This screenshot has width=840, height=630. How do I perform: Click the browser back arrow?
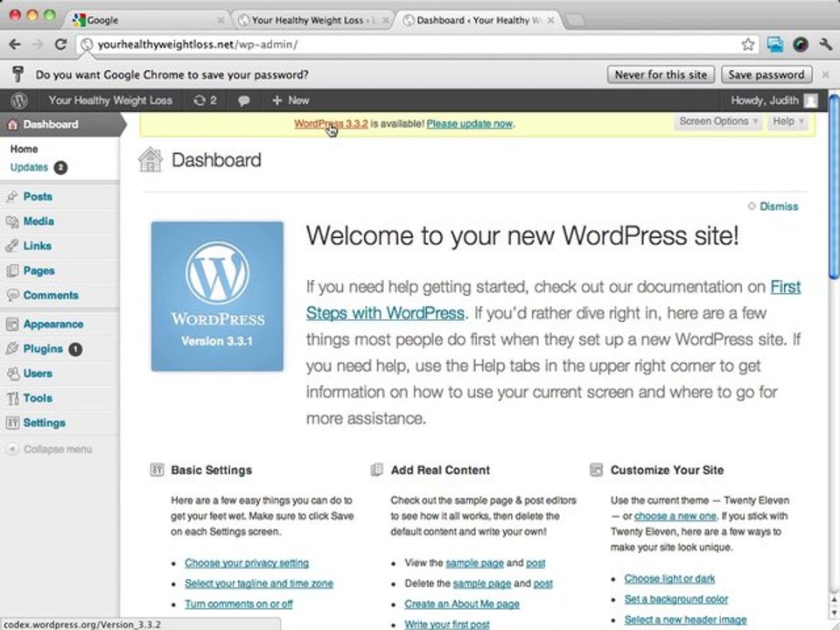click(15, 45)
